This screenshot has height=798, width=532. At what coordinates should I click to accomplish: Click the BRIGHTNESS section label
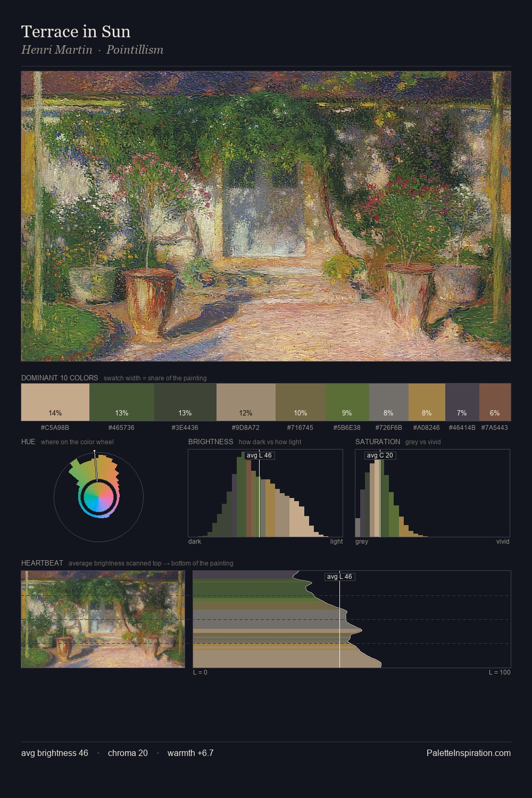[x=211, y=442]
